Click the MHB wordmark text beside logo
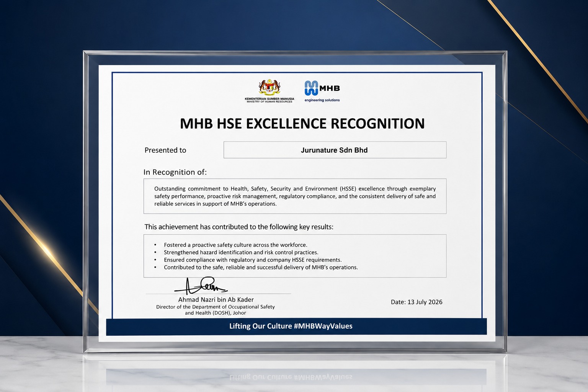The height and width of the screenshot is (392, 588). click(330, 88)
